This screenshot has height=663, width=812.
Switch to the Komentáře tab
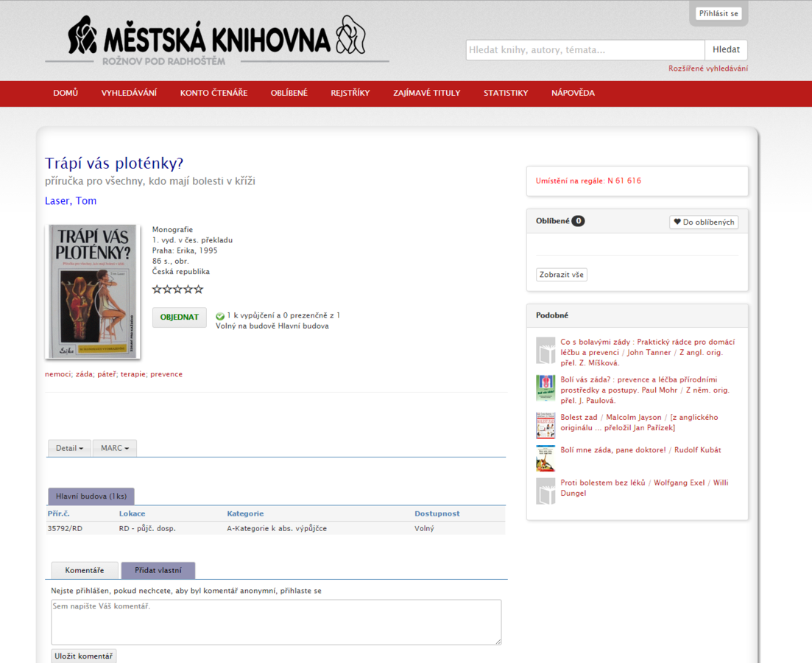[x=85, y=570]
